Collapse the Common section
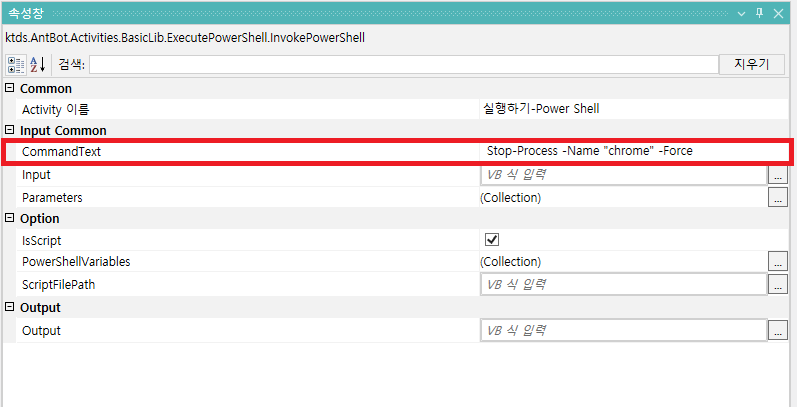The width and height of the screenshot is (797, 407). tap(9, 88)
